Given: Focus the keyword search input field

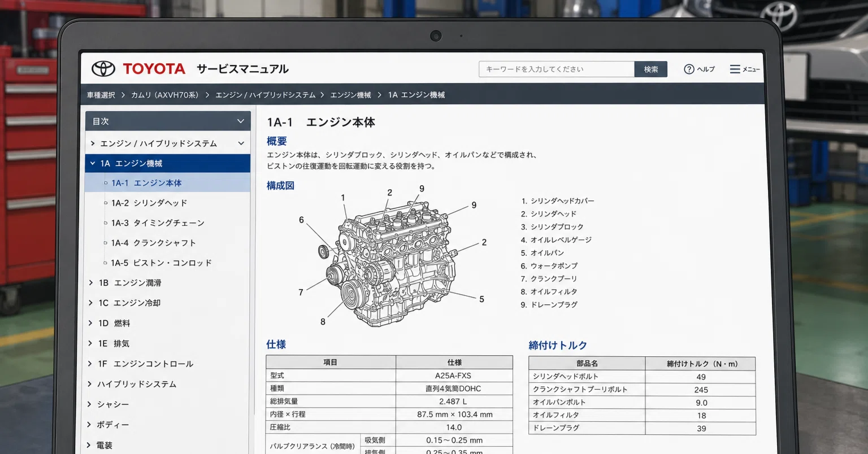Looking at the screenshot, I should pyautogui.click(x=557, y=69).
